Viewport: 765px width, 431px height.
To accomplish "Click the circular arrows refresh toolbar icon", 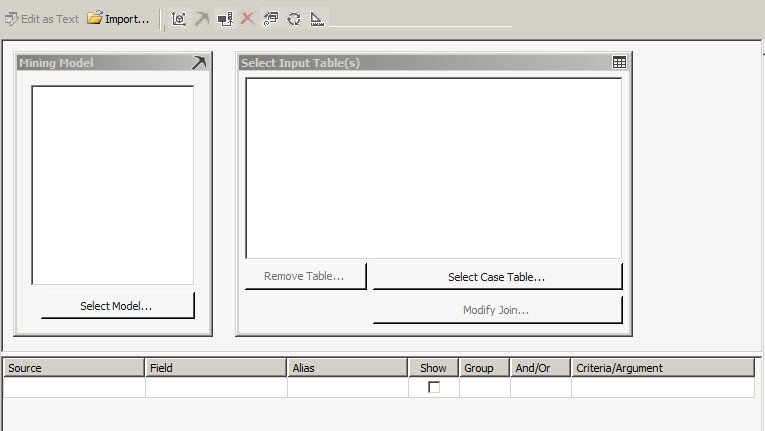I will [294, 19].
